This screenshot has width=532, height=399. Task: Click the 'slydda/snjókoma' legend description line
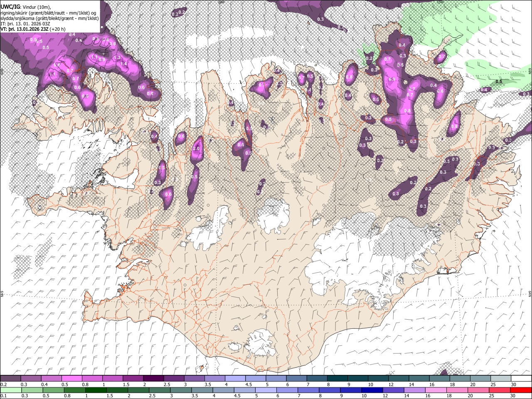click(49, 18)
